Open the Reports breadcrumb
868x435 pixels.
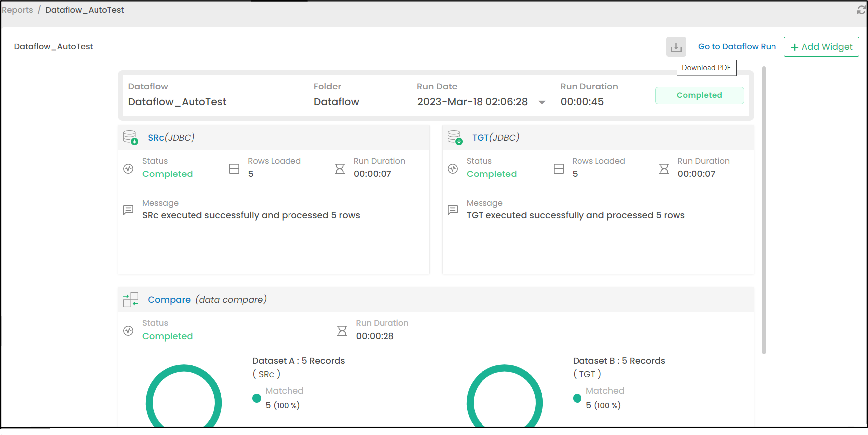pyautogui.click(x=17, y=10)
